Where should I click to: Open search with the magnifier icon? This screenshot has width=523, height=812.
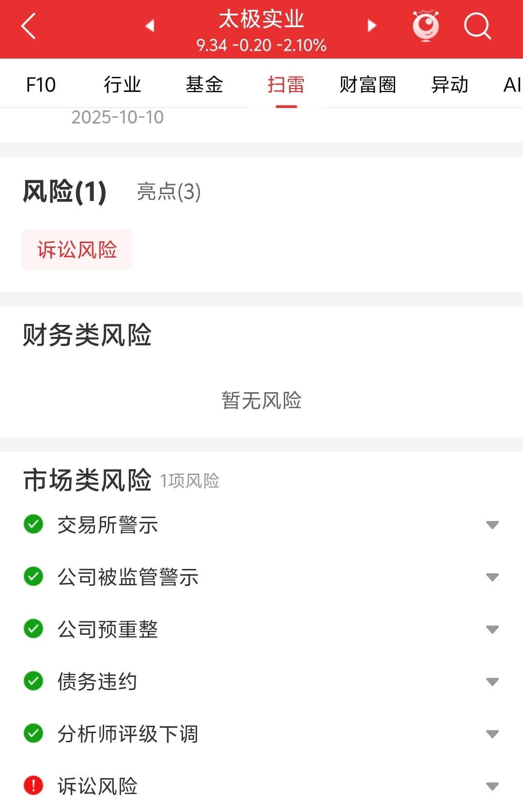click(477, 26)
